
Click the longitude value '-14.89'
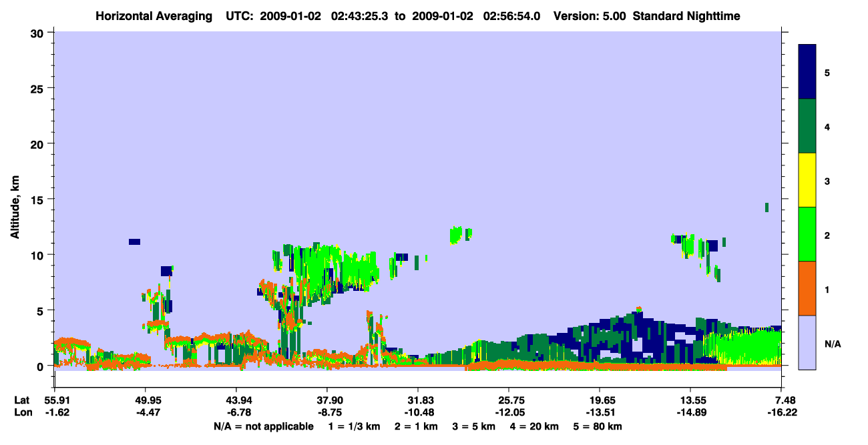coord(690,412)
